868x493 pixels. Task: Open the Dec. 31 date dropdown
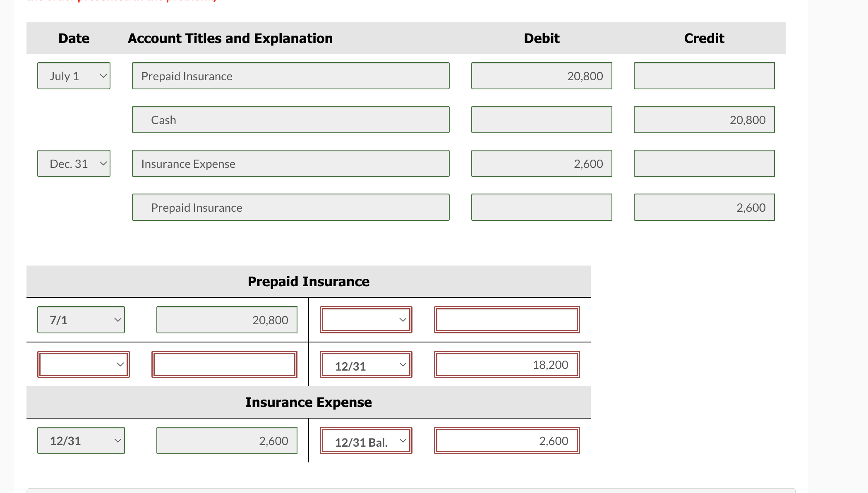pyautogui.click(x=74, y=163)
